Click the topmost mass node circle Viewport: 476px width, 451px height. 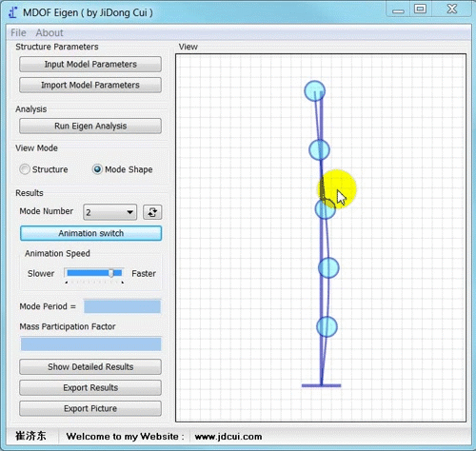314,91
